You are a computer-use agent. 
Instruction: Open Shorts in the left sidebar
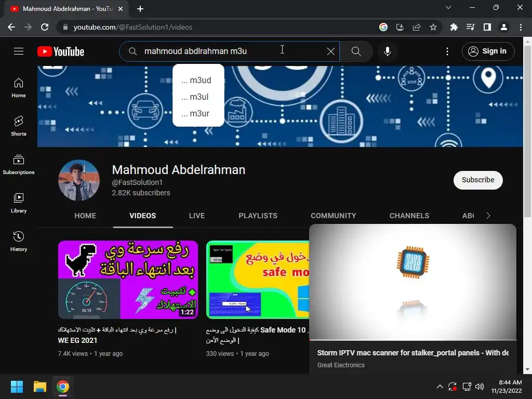(x=19, y=126)
